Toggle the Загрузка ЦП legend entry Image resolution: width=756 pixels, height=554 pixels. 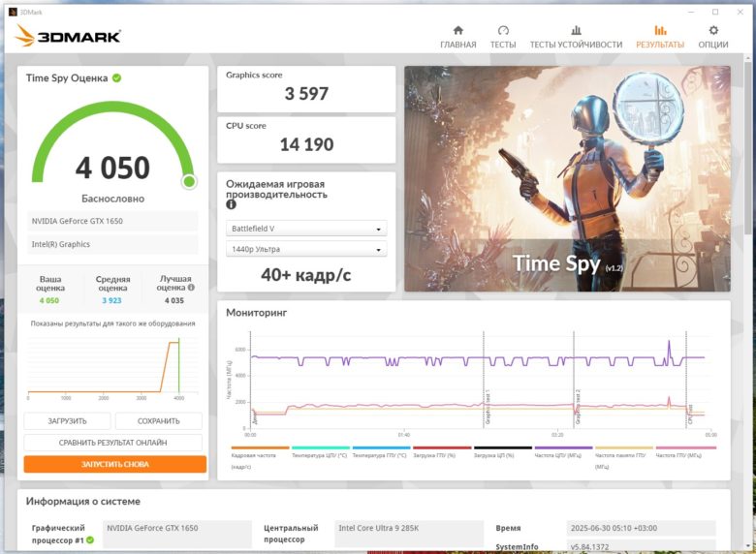click(x=503, y=452)
